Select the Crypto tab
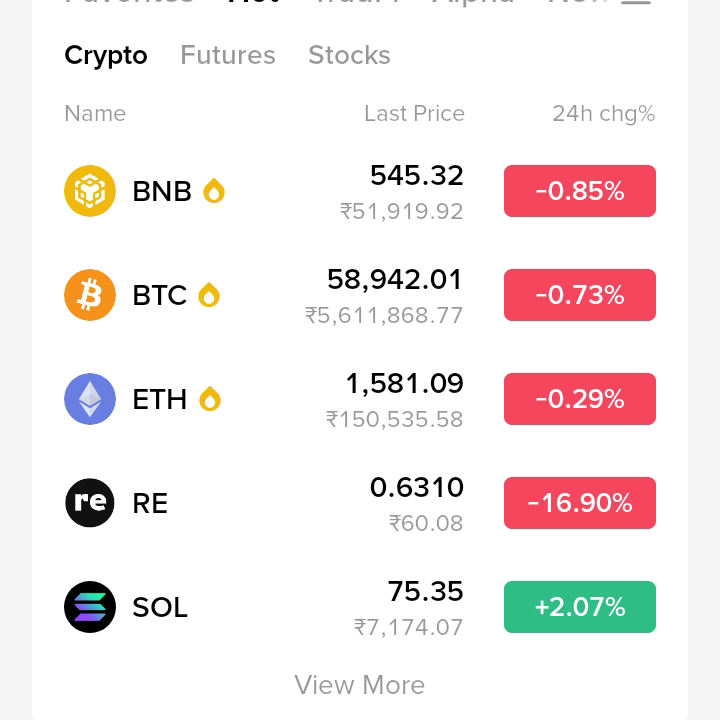The width and height of the screenshot is (720, 720). (x=106, y=56)
